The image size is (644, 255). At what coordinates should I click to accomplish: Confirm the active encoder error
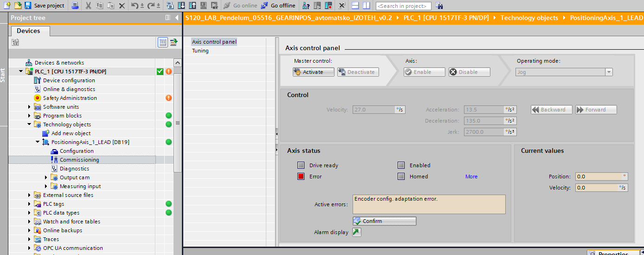click(x=384, y=221)
